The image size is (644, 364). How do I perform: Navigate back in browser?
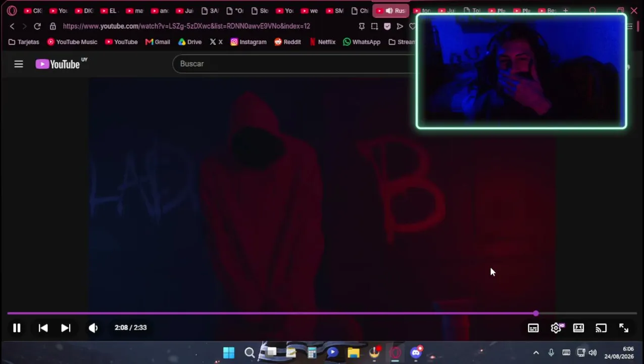pyautogui.click(x=12, y=26)
